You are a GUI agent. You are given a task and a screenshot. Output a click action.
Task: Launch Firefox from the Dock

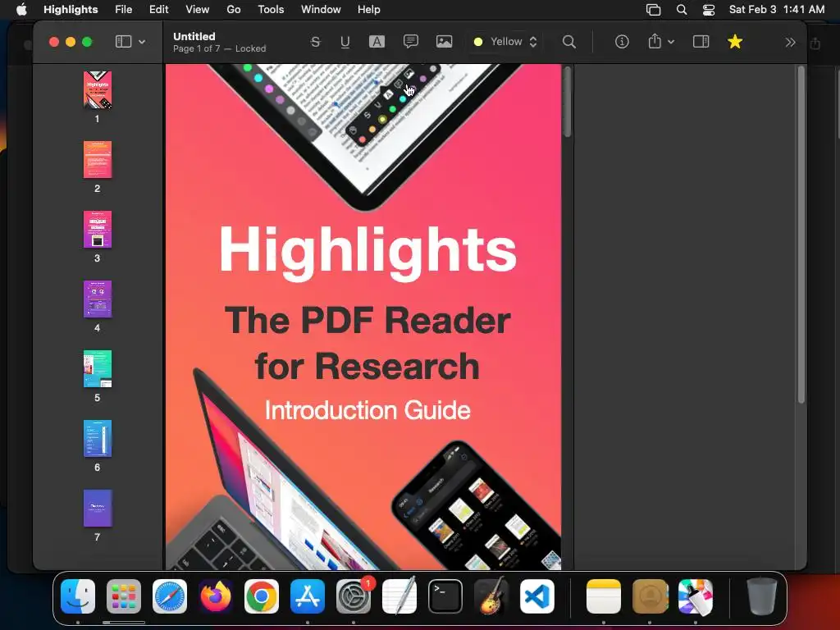[x=216, y=596]
